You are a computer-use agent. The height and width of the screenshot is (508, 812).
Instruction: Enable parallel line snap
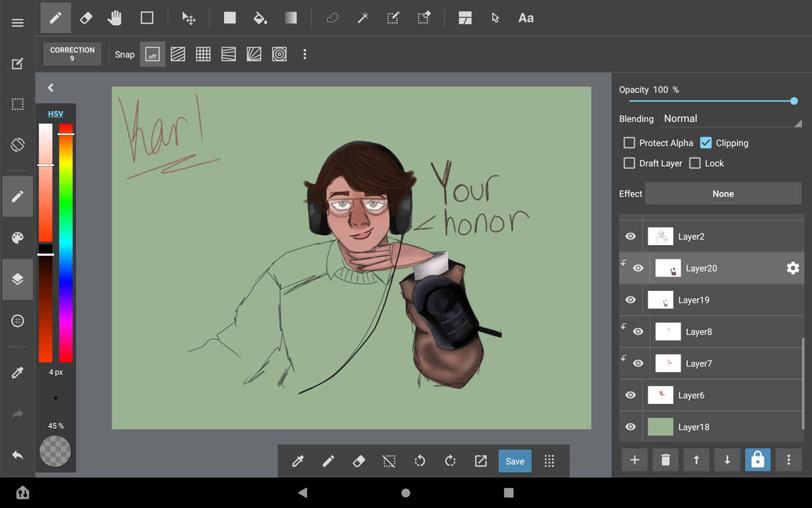coord(177,55)
